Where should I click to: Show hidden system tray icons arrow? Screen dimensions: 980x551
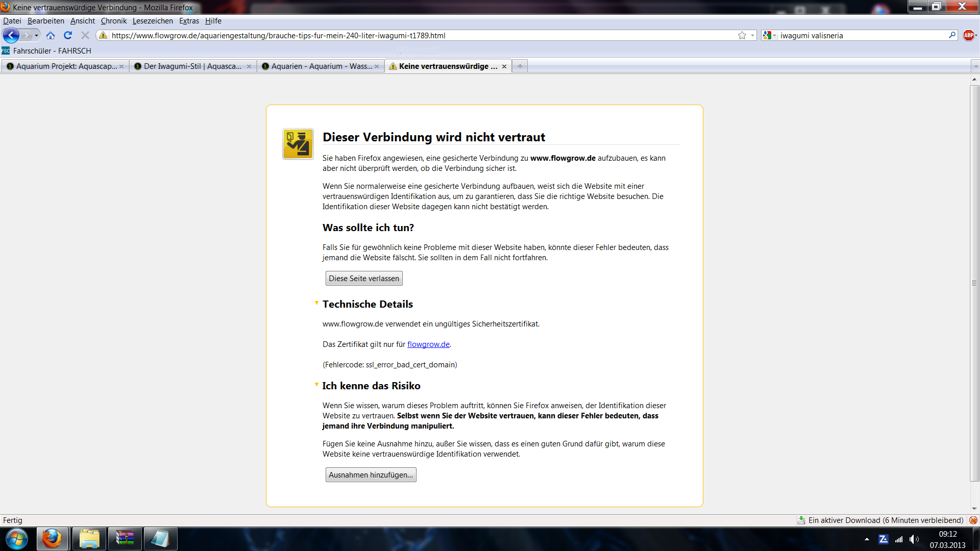pos(867,539)
